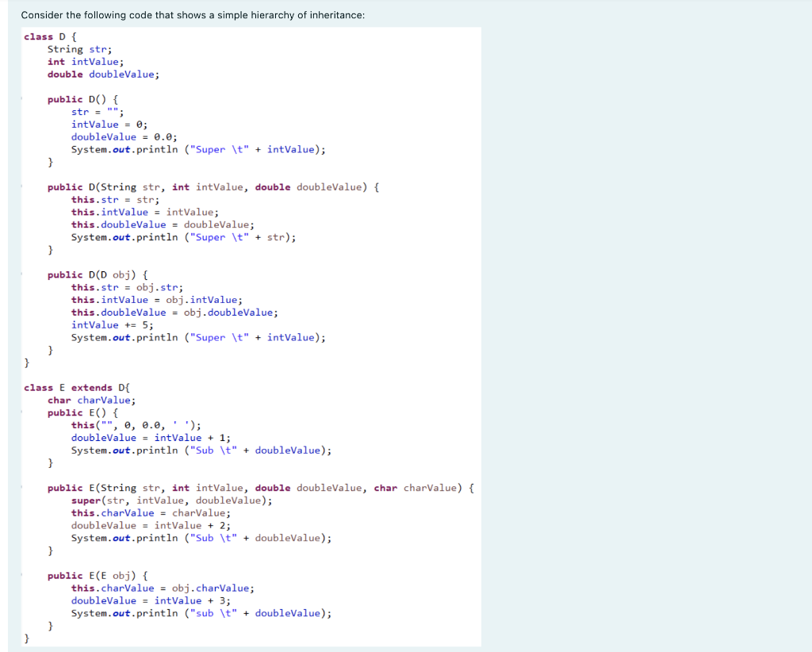This screenshot has width=812, height=652.
Task: Click the 'str = "";' assignment line
Action: coord(98,112)
